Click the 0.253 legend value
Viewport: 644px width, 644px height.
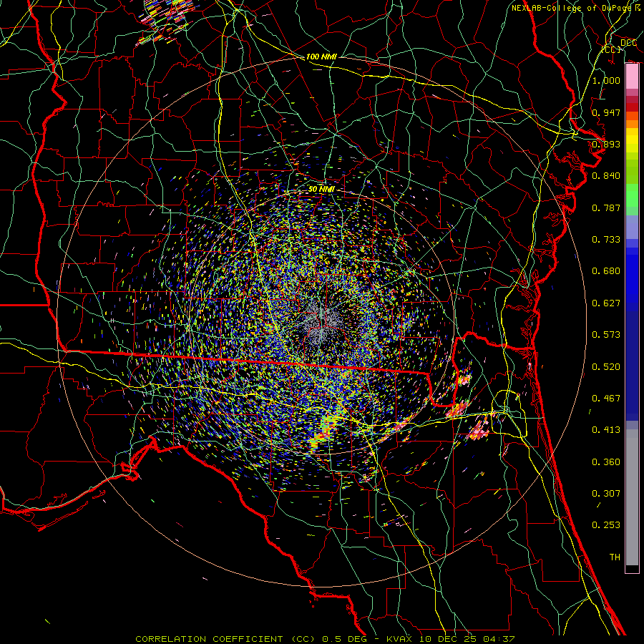pos(606,525)
